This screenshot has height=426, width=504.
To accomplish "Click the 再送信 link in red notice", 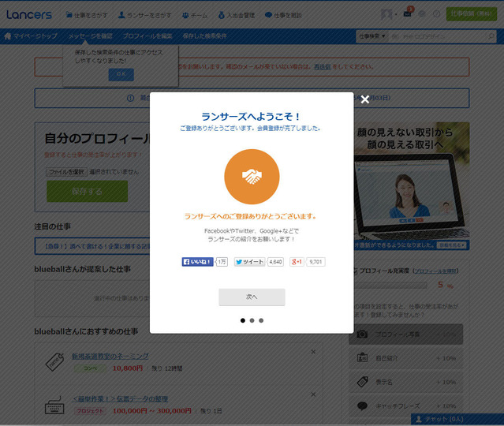I will pos(322,67).
